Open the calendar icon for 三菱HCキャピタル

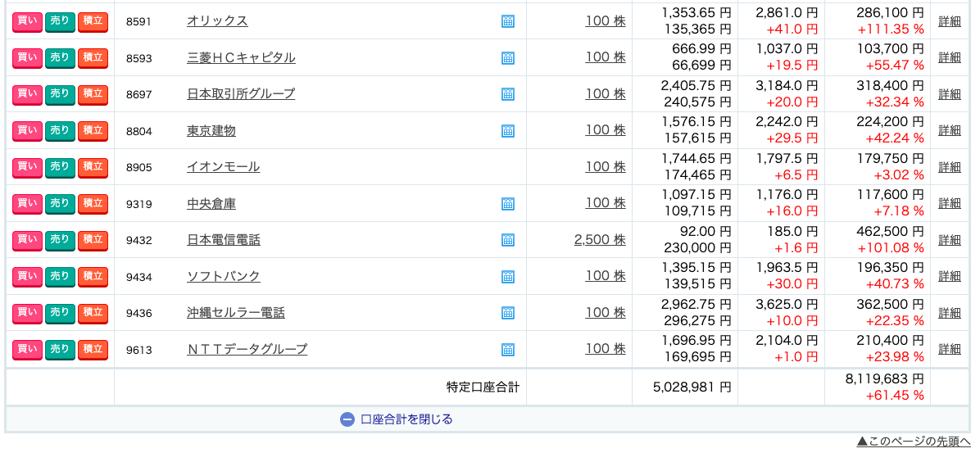point(508,58)
